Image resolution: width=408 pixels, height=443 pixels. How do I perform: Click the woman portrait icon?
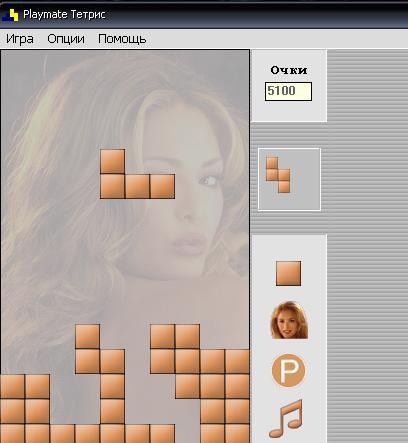(289, 320)
